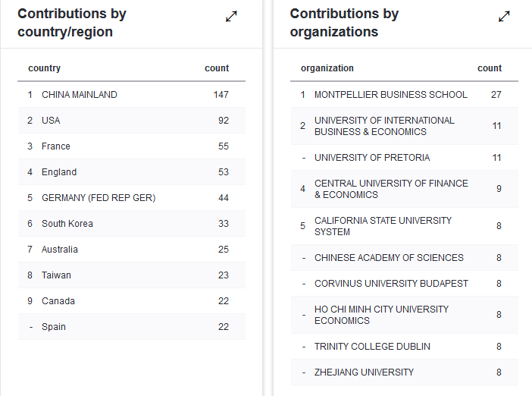Expand the Contributions by organizations panel
This screenshot has height=396, width=532.
click(x=504, y=17)
